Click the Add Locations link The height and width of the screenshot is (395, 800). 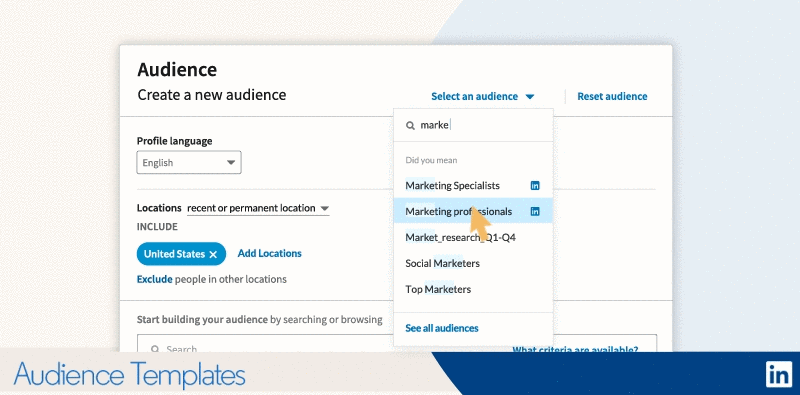pyautogui.click(x=269, y=254)
